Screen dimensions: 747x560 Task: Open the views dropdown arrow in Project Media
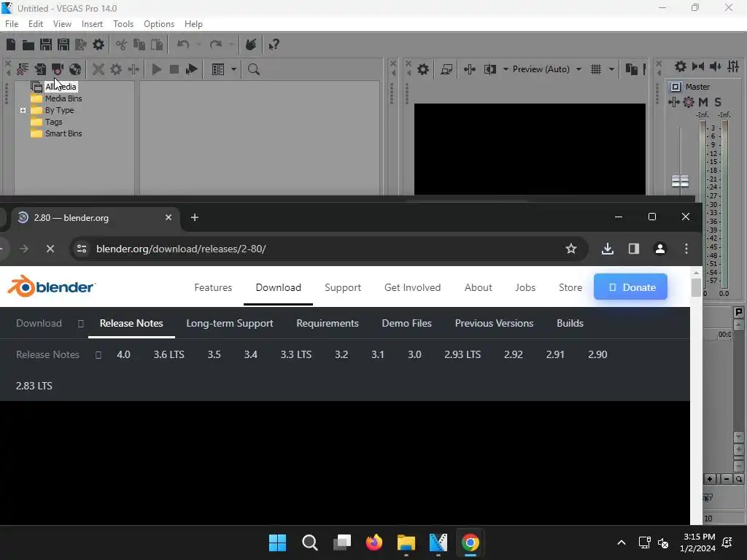coord(233,69)
